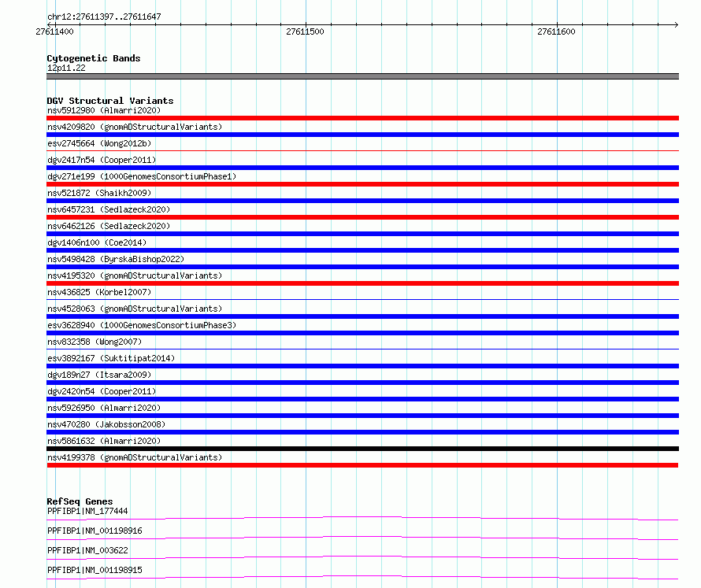Screen dimensions: 701x588
Task: Open variant nsv5861632 (Almarri2020) label
Action: (x=104, y=441)
